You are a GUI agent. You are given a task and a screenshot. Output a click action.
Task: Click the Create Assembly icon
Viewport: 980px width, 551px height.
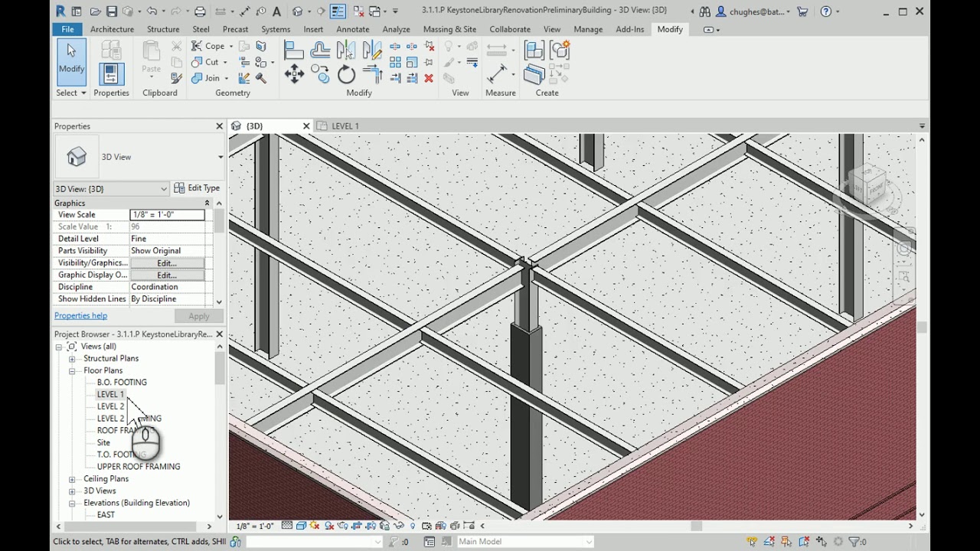click(x=534, y=51)
